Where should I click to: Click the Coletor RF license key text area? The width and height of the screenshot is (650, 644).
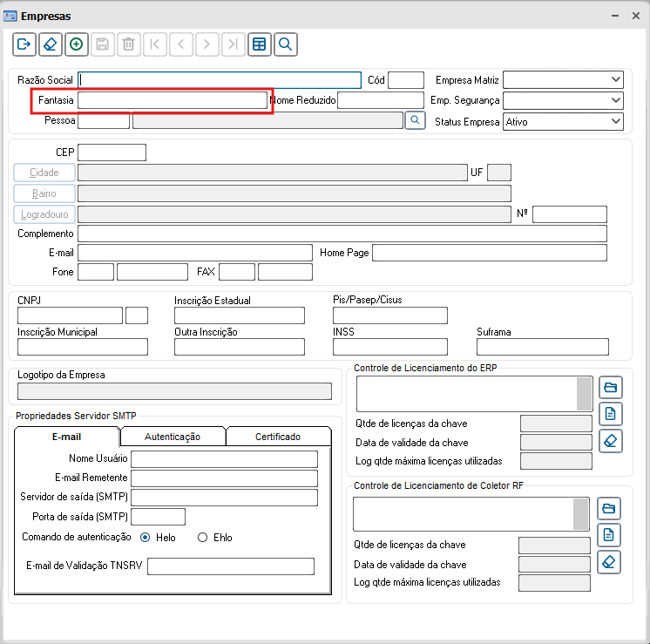point(463,514)
